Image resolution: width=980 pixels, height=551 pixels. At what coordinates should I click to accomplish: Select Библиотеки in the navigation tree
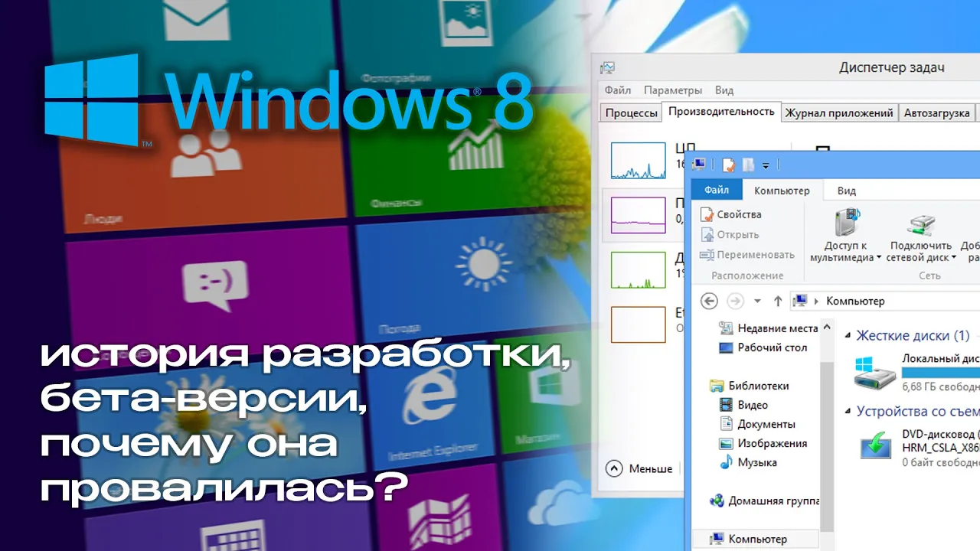click(x=750, y=386)
